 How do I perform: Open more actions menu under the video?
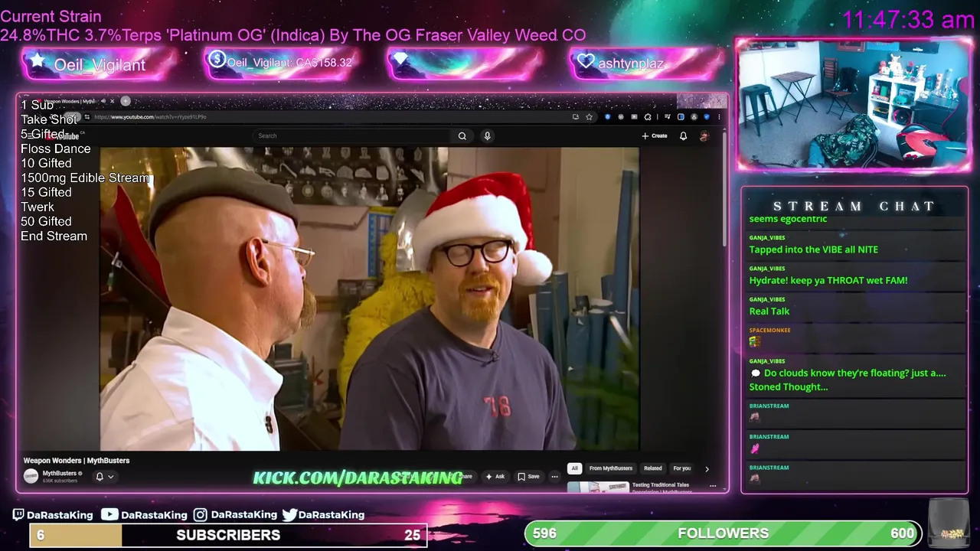555,476
